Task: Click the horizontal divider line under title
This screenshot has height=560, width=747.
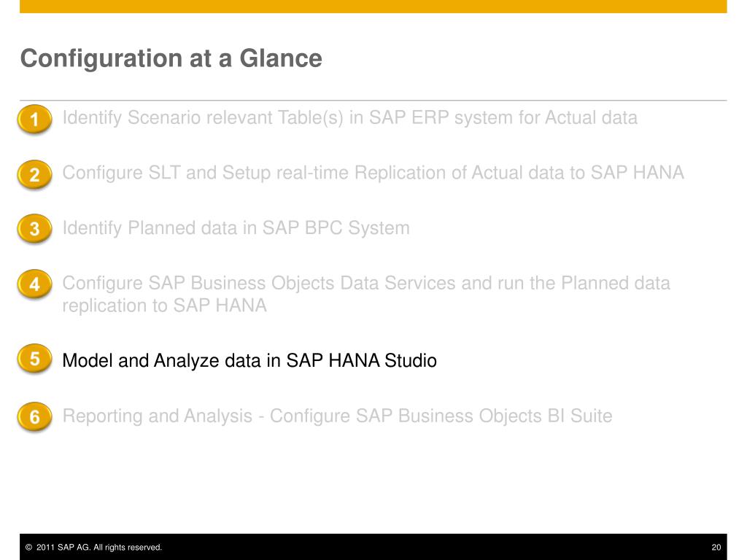Action: (373, 101)
